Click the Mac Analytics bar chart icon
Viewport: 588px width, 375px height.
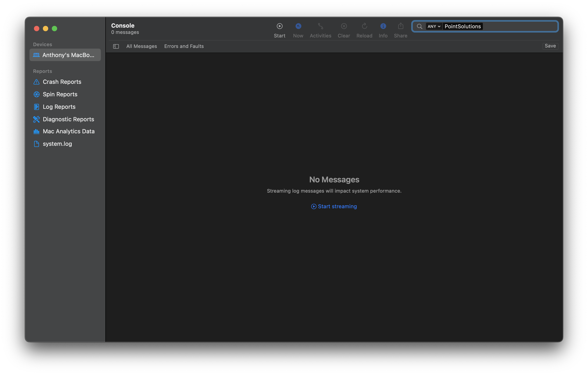click(36, 131)
